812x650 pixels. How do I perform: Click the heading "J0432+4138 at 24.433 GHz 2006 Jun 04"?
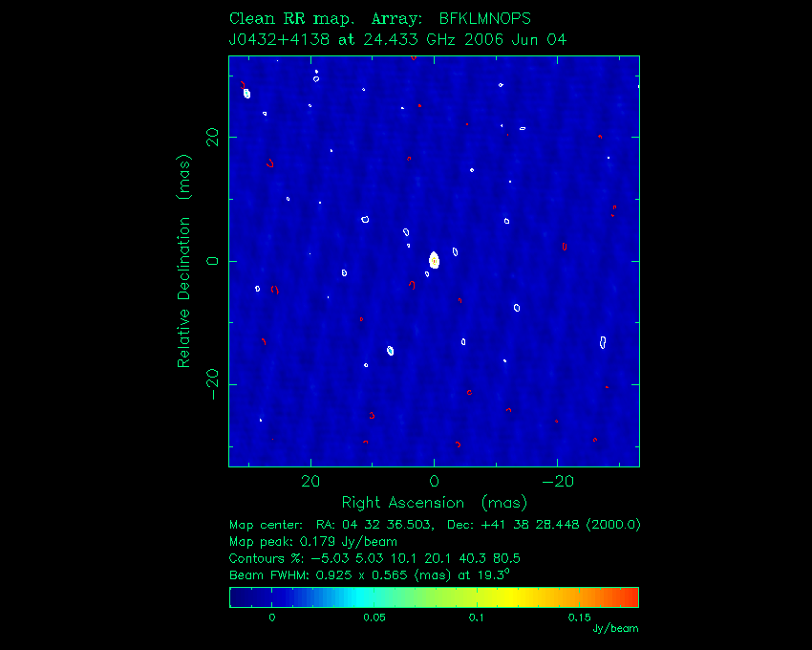(x=397, y=40)
